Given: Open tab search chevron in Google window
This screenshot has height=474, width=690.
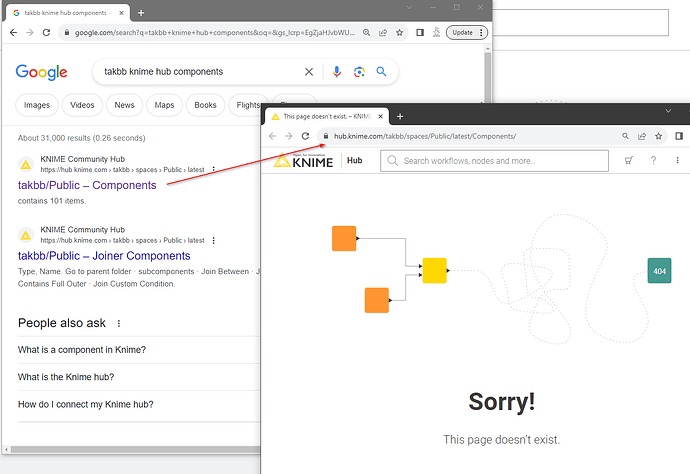Looking at the screenshot, I should 409,7.
